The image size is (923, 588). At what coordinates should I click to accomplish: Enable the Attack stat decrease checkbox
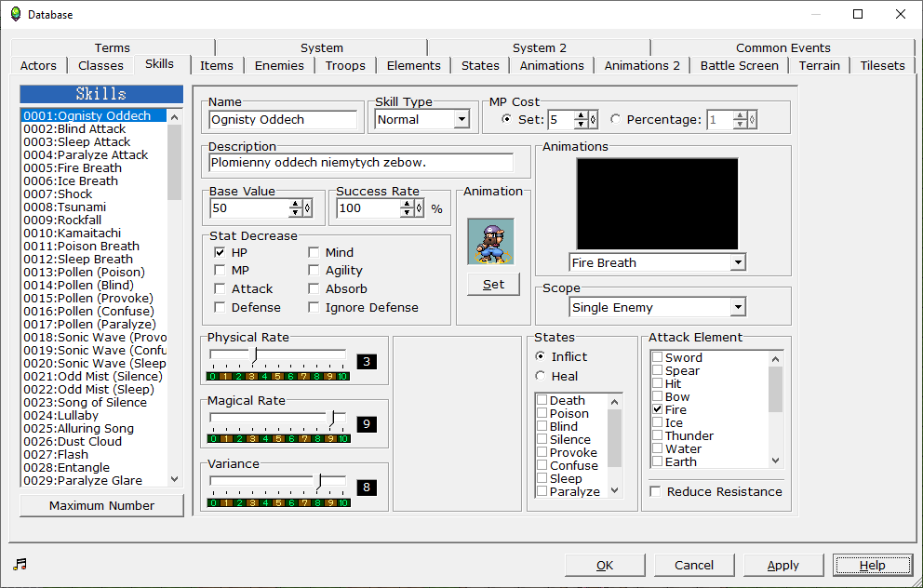(x=220, y=289)
